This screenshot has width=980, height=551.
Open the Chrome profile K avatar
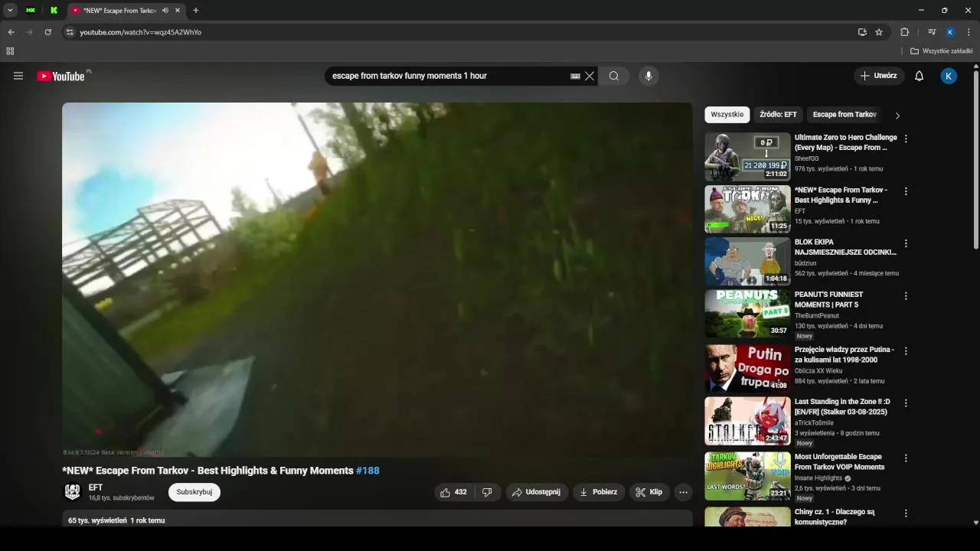point(950,32)
